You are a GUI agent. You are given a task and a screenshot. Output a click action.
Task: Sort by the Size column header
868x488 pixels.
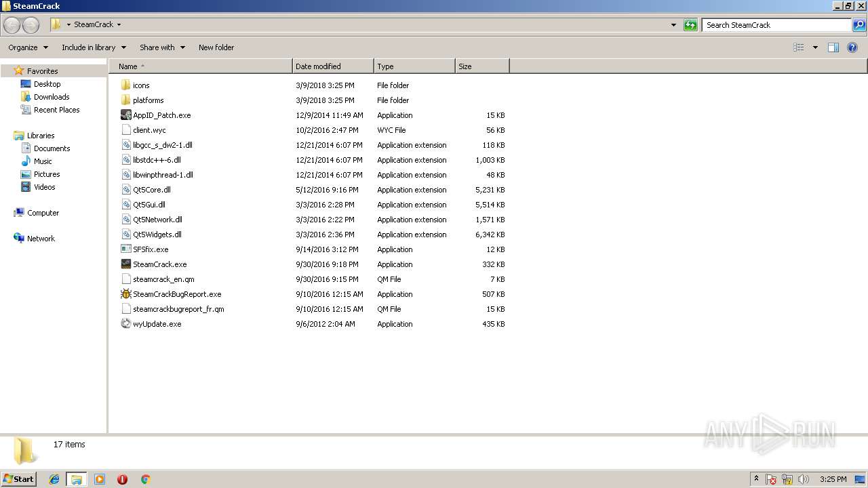point(482,66)
